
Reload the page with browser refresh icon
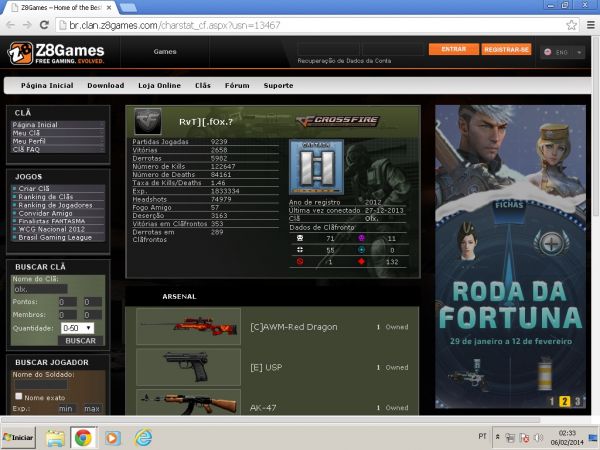44,25
